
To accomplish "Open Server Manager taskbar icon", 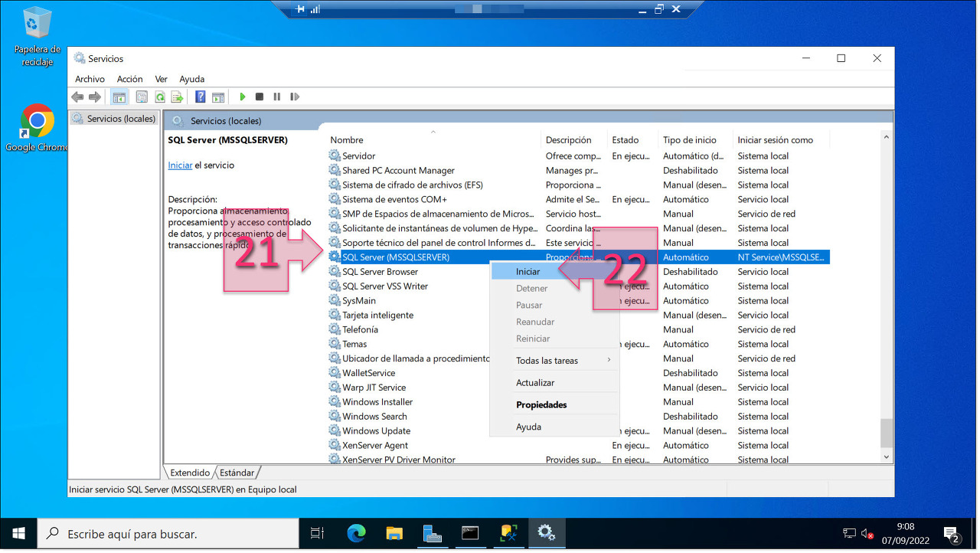I will click(x=432, y=533).
